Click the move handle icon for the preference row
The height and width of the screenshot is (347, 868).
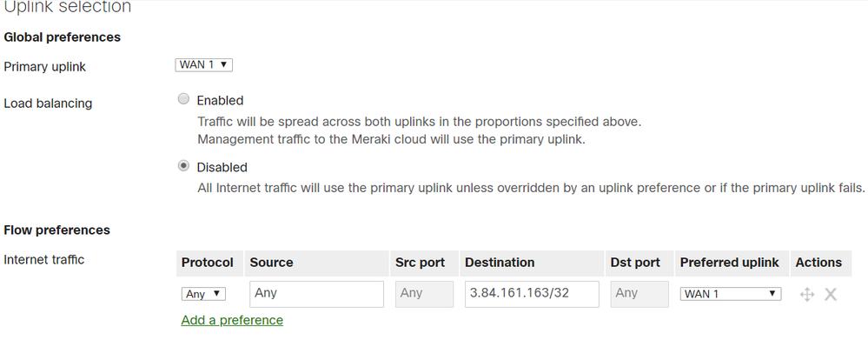tap(807, 294)
